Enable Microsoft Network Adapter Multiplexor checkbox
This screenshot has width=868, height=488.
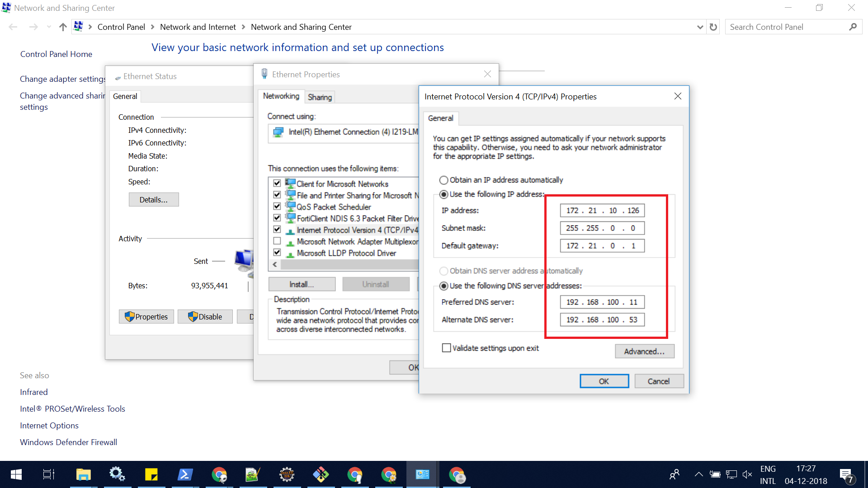277,241
